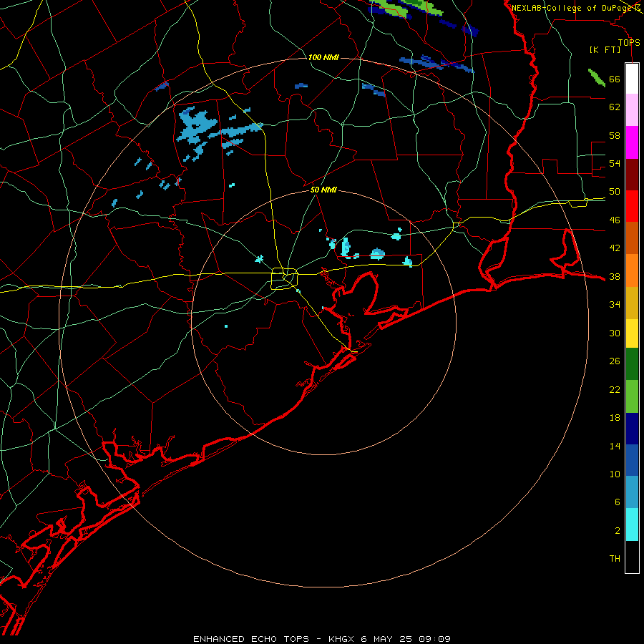Select the steel light-blue legend swatch
Screen dimensions: 644x644
click(632, 492)
